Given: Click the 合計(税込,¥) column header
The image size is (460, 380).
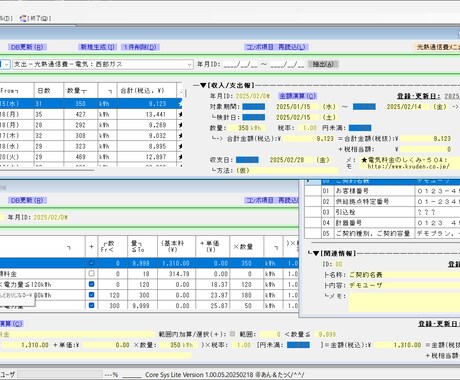Looking at the screenshot, I should (146, 91).
